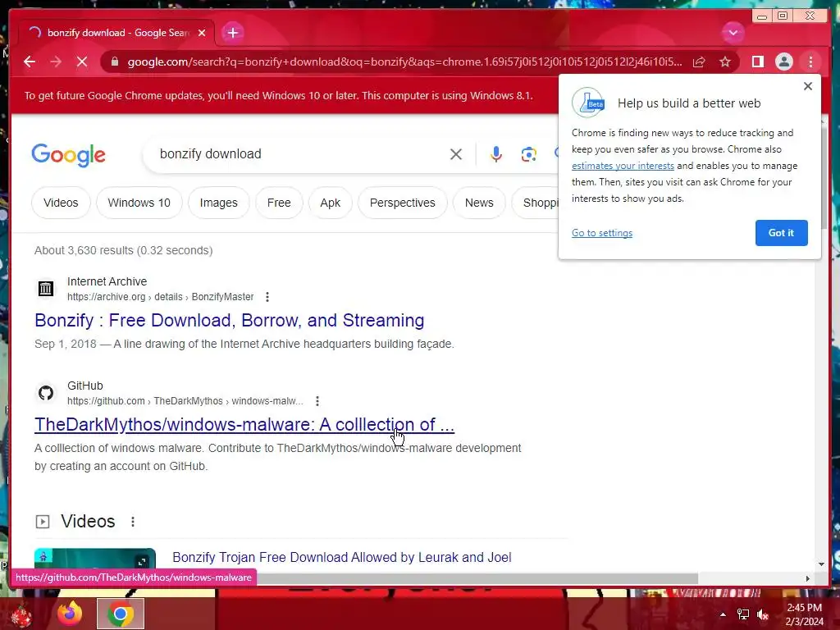This screenshot has height=630, width=840.
Task: Click the scroll right arrow
Action: coord(808,578)
